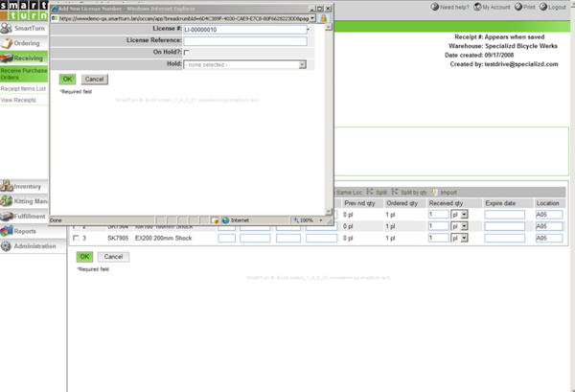Click the Split by qty icon
575x392 pixels.
click(x=395, y=192)
